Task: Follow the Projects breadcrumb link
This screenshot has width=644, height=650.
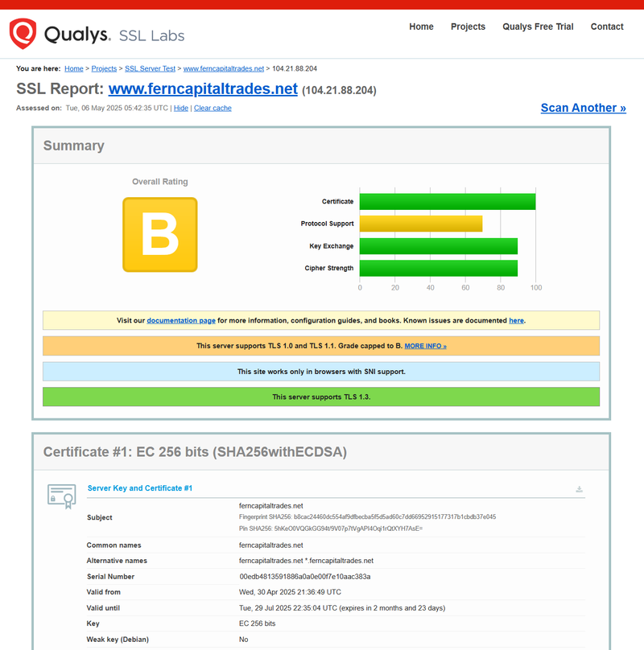Action: 104,69
